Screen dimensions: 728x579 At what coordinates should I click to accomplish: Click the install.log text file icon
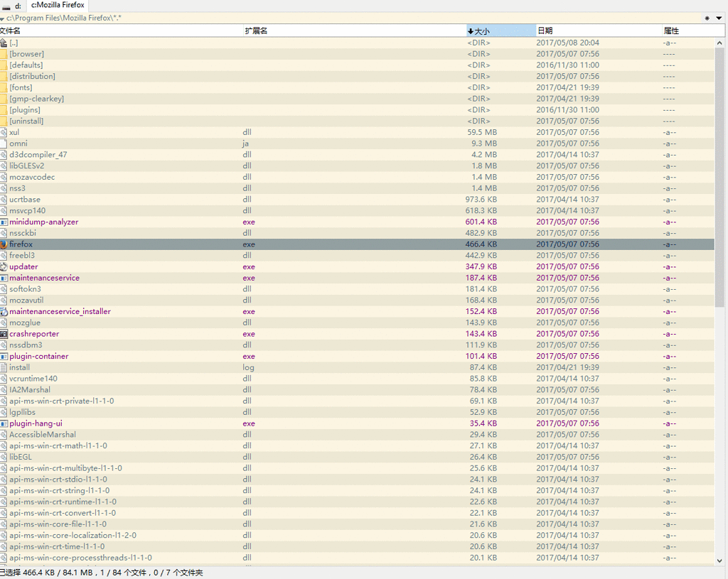point(4,367)
